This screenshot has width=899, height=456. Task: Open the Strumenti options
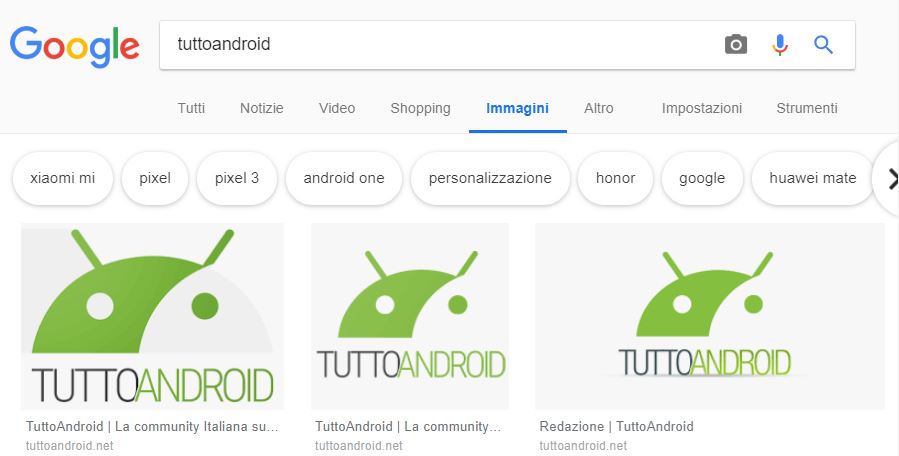pyautogui.click(x=807, y=108)
